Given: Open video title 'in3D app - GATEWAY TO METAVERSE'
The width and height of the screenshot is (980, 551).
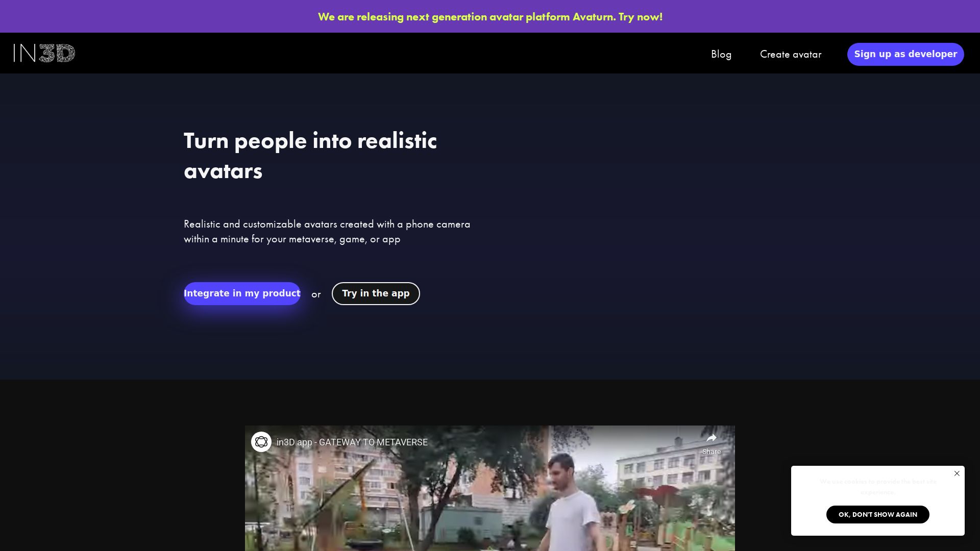Looking at the screenshot, I should [352, 442].
